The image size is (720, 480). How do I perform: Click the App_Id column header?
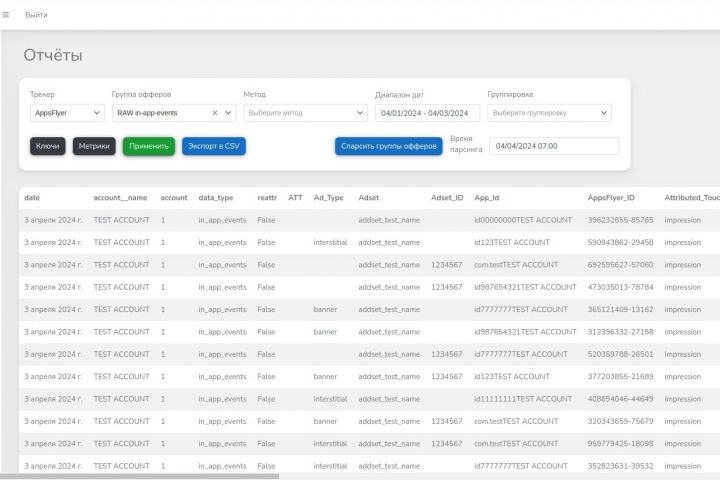pyautogui.click(x=487, y=198)
